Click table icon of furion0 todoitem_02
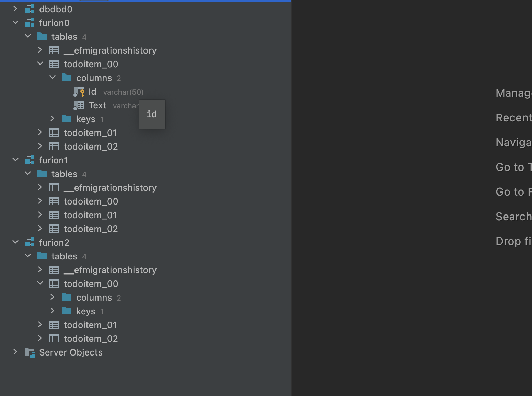The image size is (532, 396). click(x=54, y=147)
